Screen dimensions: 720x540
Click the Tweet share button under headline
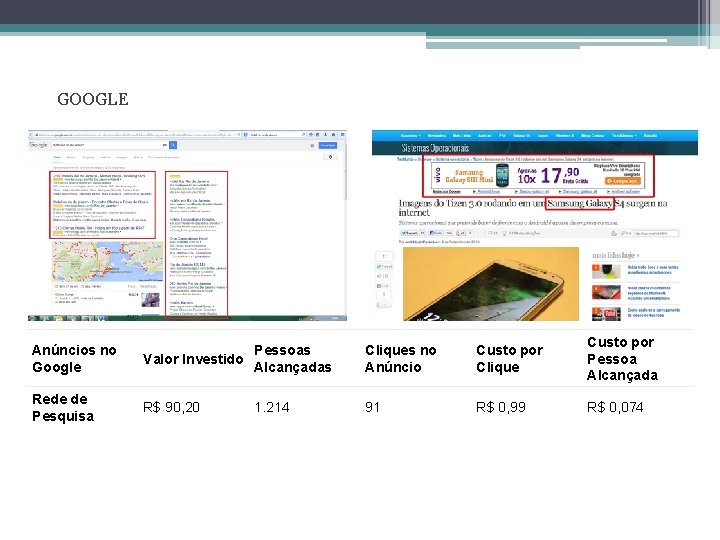point(410,233)
